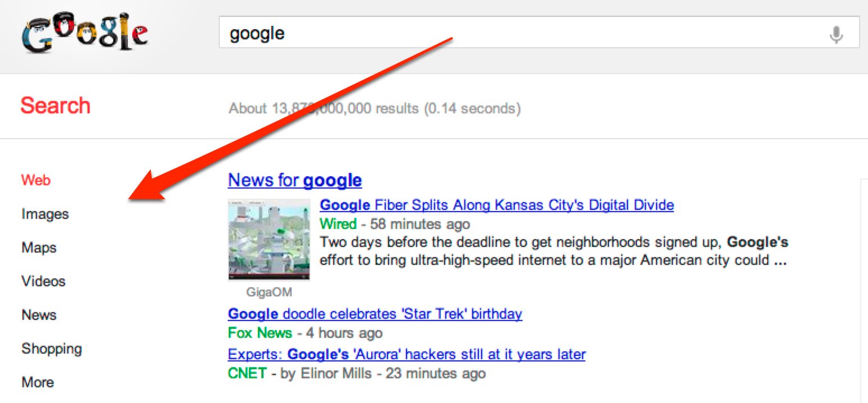Open the Google Fiber Kansas City article
868x403 pixels.
coord(496,204)
